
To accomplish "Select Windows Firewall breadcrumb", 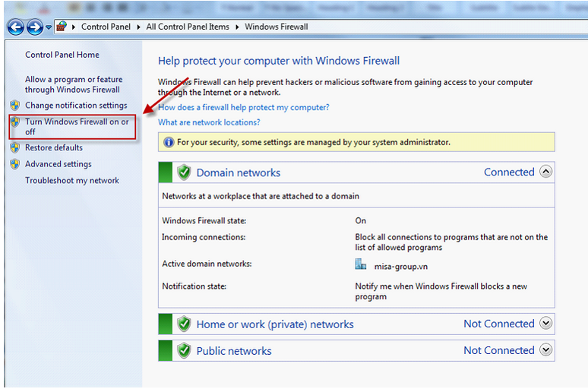I will 277,27.
